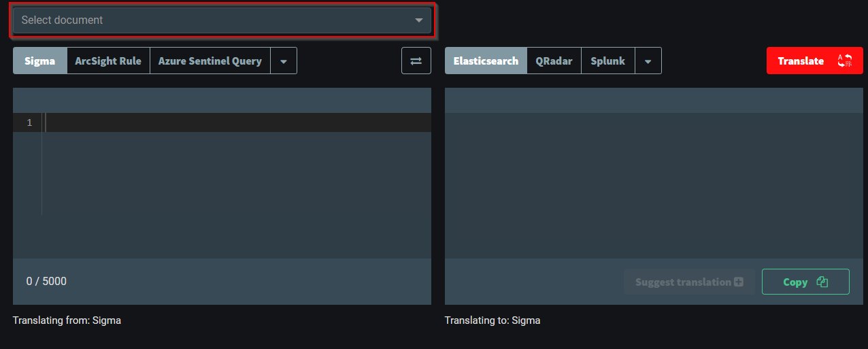The width and height of the screenshot is (868, 349).
Task: Click the line number 1 gutter
Action: click(29, 123)
